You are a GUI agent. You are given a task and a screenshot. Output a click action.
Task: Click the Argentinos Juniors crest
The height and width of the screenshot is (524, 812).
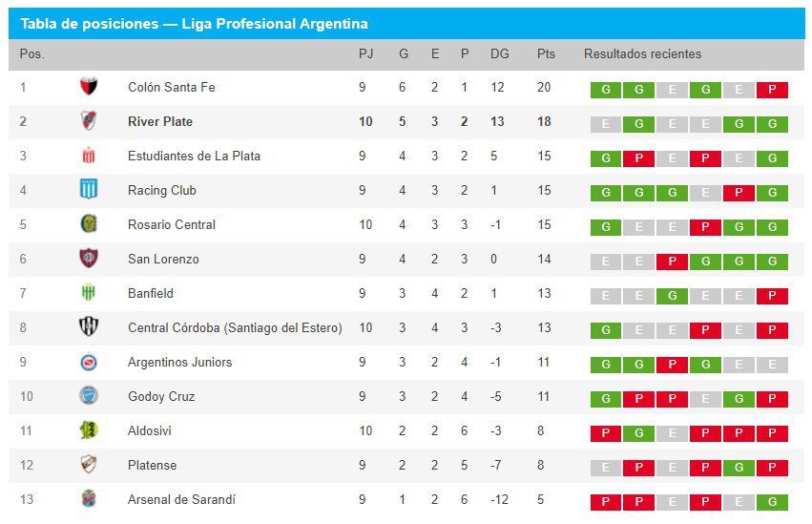click(x=89, y=362)
